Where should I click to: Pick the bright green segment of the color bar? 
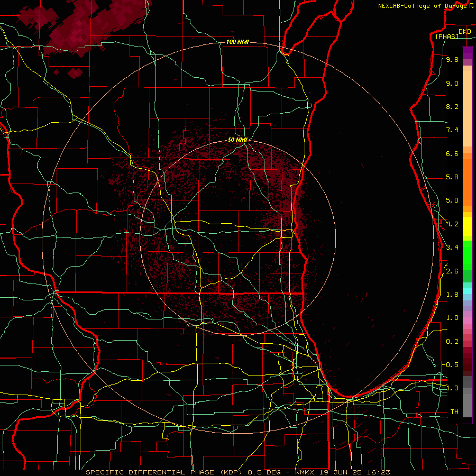click(467, 255)
